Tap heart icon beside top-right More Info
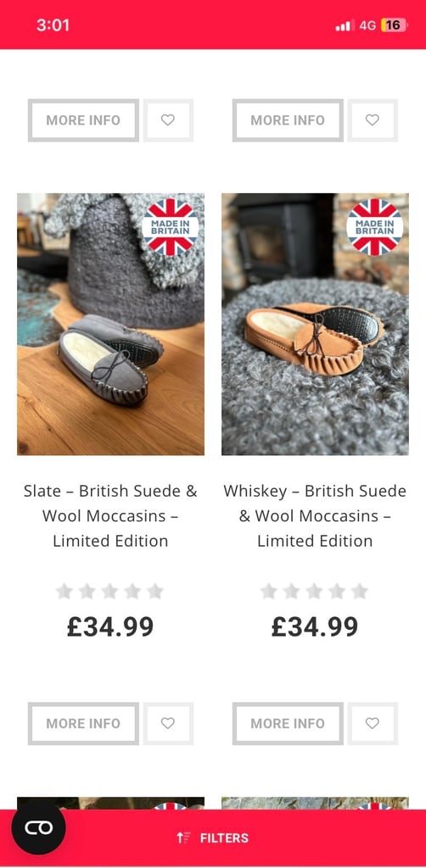This screenshot has width=426, height=868. pos(373,120)
